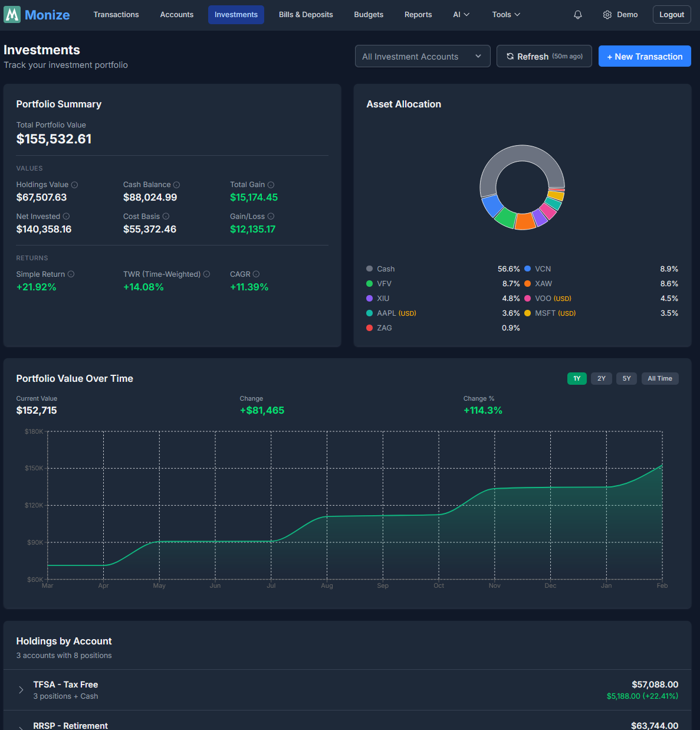Go to the Transactions tab
This screenshot has height=730, width=700.
tap(116, 15)
